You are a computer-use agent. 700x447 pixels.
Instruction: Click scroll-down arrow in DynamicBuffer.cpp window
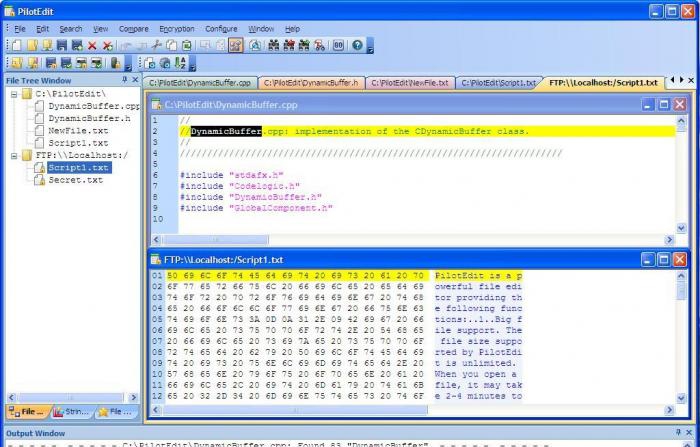coord(681,228)
